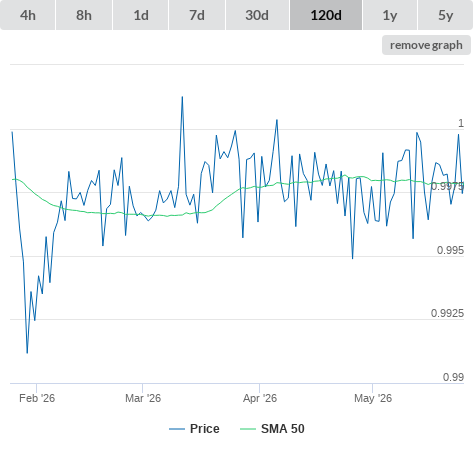Click the lowest price dip near February
Image resolution: width=474 pixels, height=455 pixels.
[x=27, y=353]
